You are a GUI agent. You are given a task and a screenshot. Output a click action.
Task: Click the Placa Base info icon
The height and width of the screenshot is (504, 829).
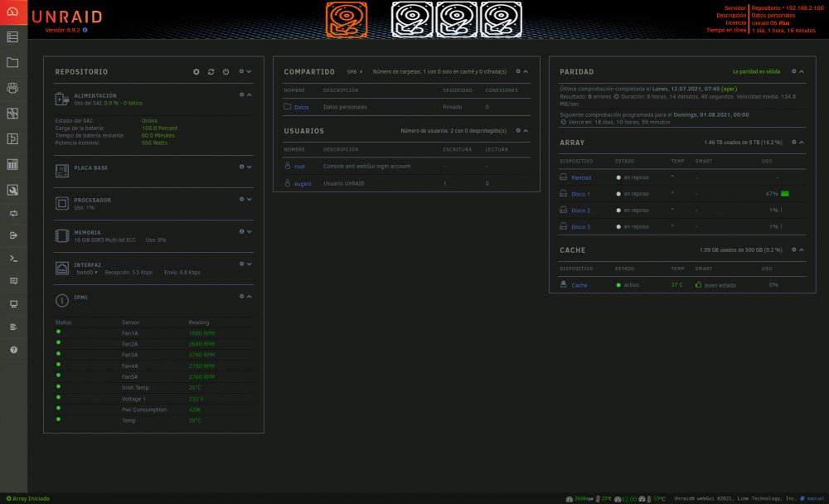click(241, 167)
